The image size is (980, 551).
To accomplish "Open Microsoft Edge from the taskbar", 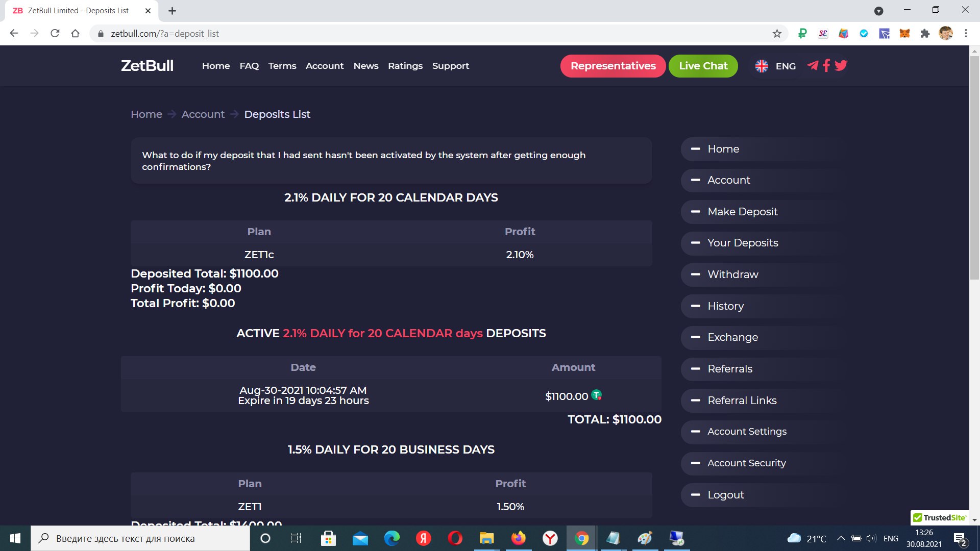I will point(392,538).
